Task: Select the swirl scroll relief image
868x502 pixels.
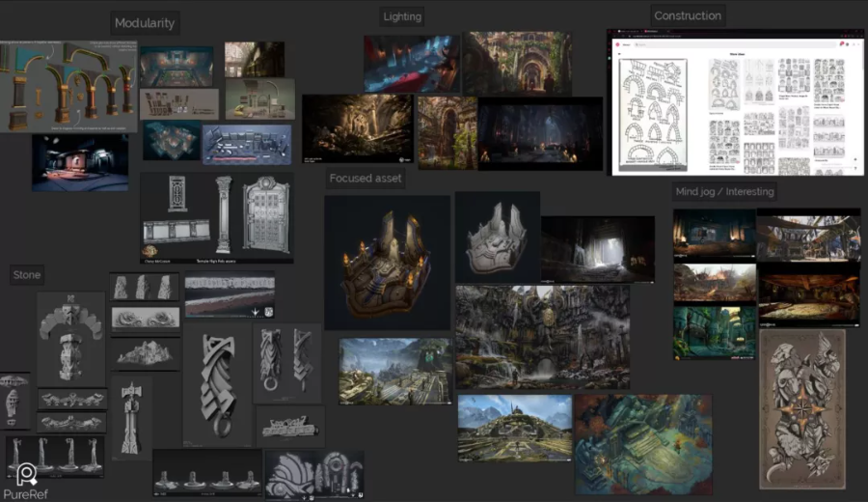Action: (x=146, y=320)
